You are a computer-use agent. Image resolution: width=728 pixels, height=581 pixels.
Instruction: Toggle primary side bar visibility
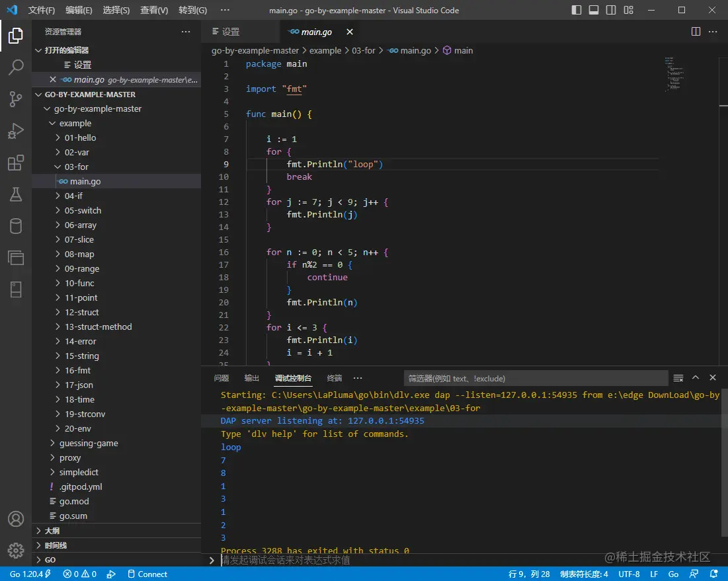[576, 10]
